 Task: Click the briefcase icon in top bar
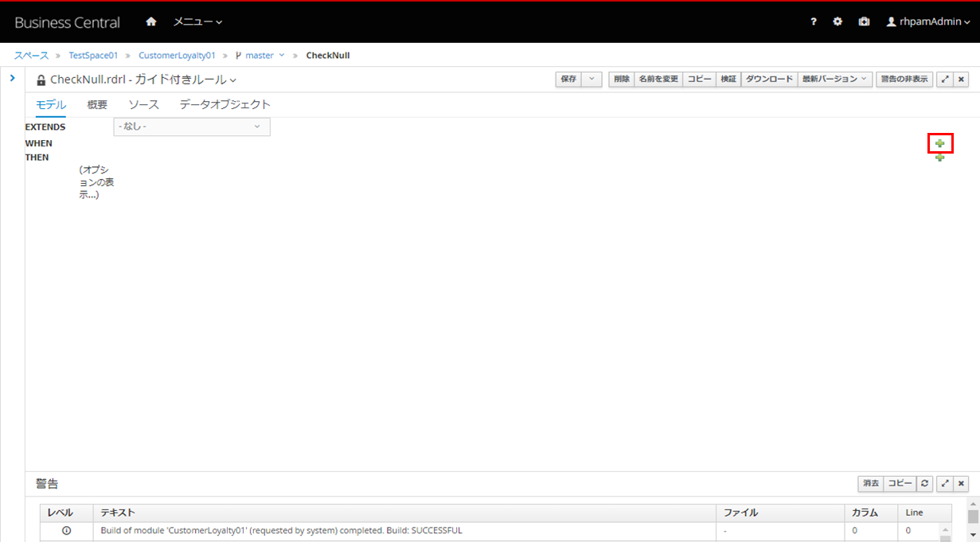point(864,21)
